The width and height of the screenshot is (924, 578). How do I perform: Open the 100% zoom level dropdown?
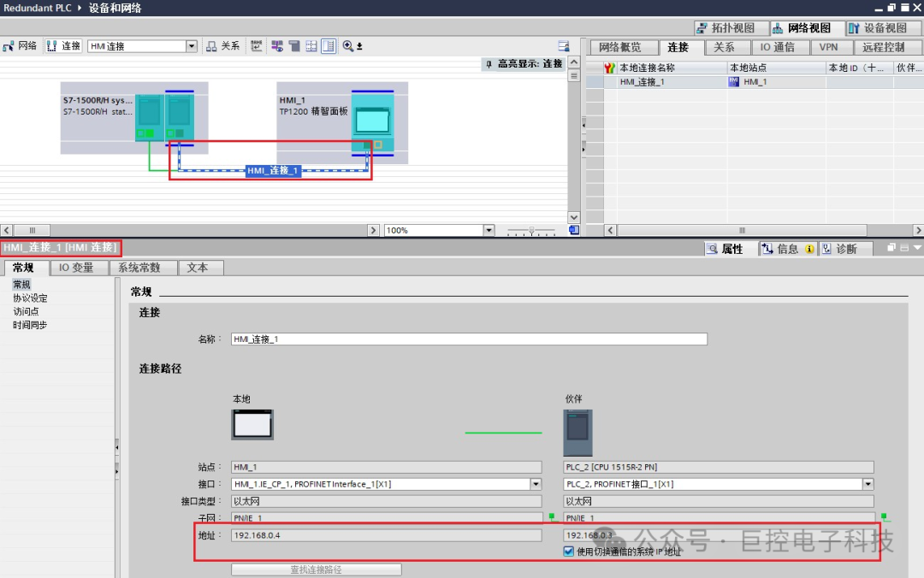coord(489,230)
